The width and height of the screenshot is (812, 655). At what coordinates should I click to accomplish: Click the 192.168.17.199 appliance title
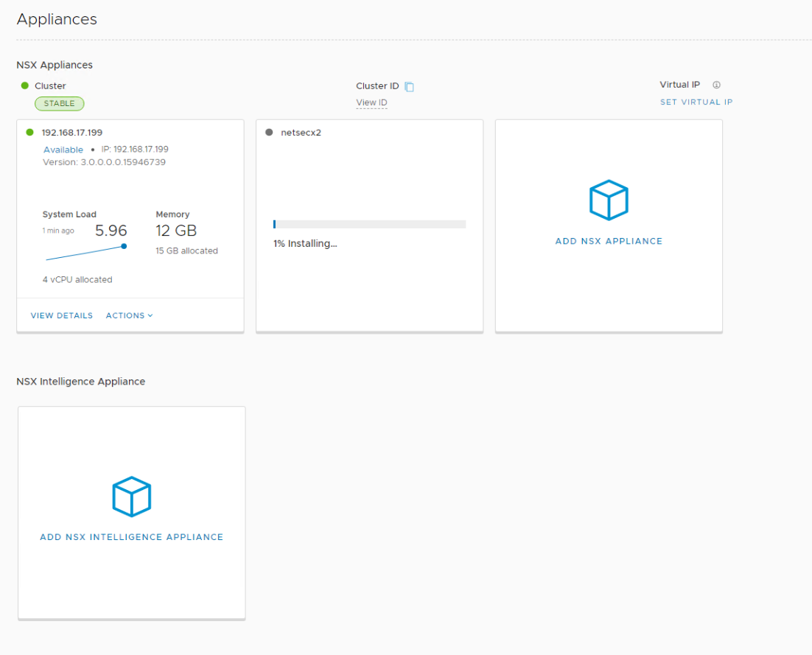[72, 133]
